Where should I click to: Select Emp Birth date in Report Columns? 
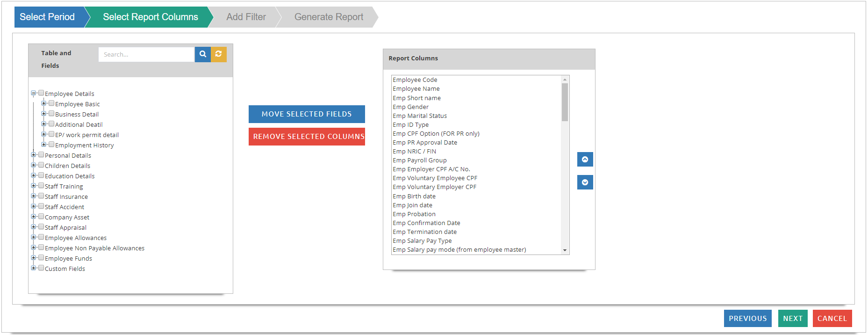(x=414, y=196)
